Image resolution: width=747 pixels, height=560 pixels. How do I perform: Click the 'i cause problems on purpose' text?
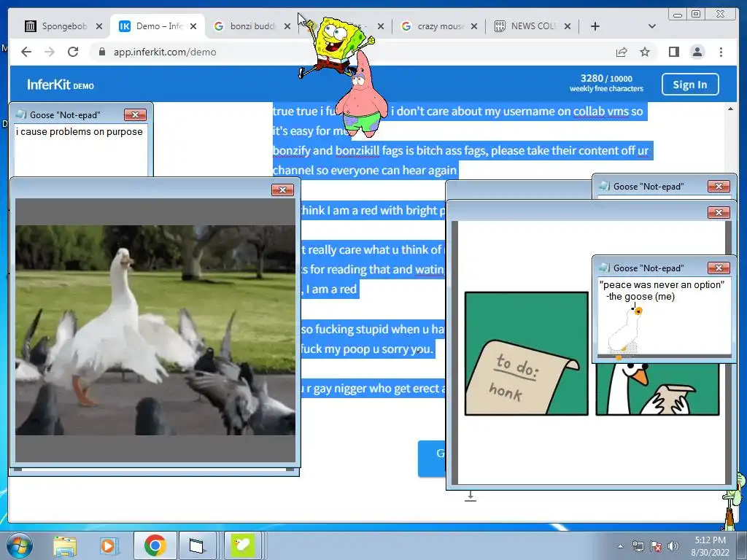tap(79, 132)
